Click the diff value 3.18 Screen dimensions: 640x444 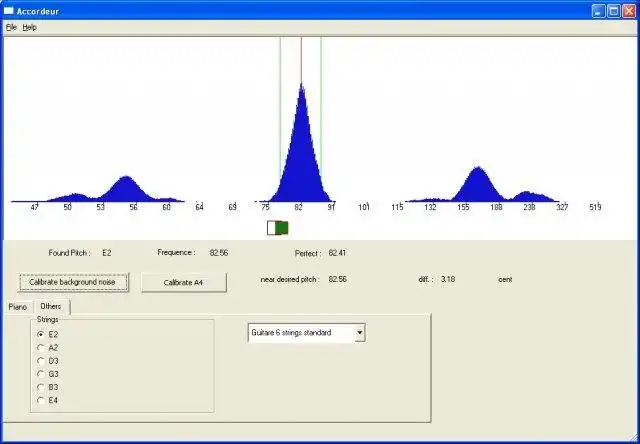pyautogui.click(x=448, y=280)
